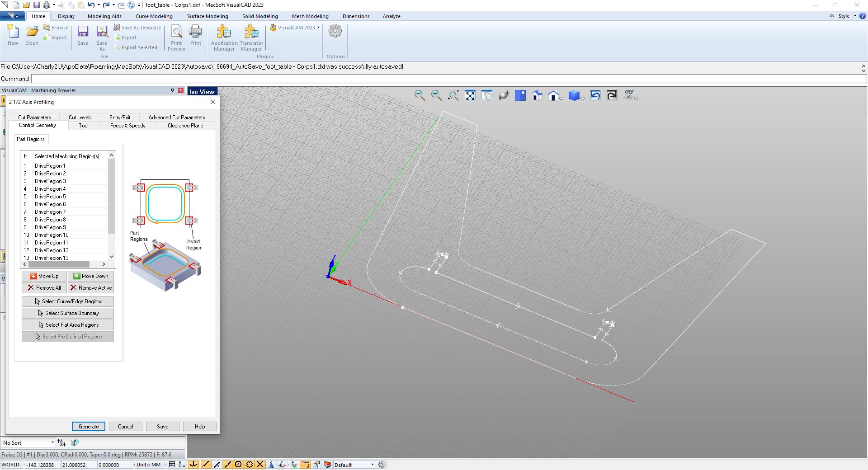This screenshot has width=868, height=470.
Task: Click Select Curve/Edge Regions button
Action: coord(68,301)
